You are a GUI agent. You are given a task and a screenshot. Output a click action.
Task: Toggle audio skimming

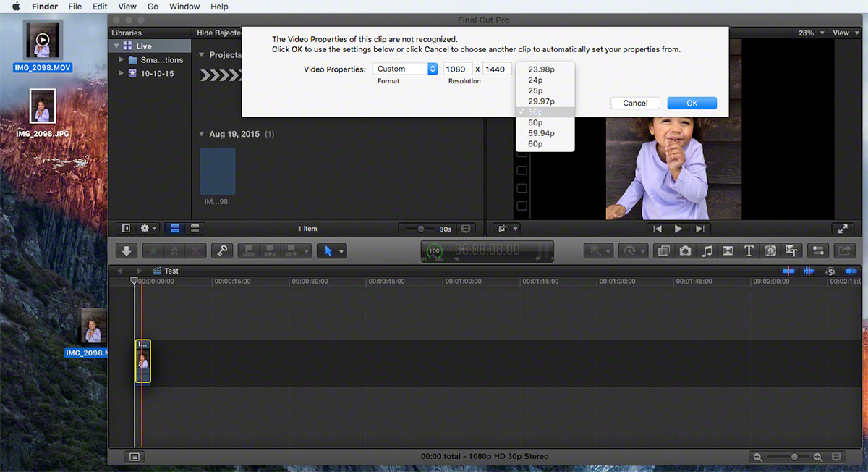(809, 271)
